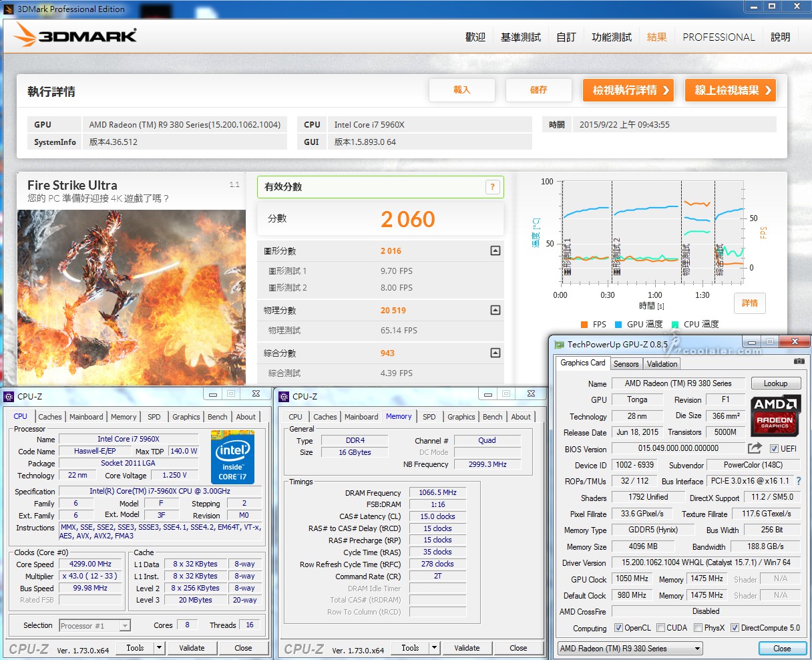Switch to the Sensors tab in GPU-Z
Viewport: 812px width, 660px height.
(x=626, y=364)
